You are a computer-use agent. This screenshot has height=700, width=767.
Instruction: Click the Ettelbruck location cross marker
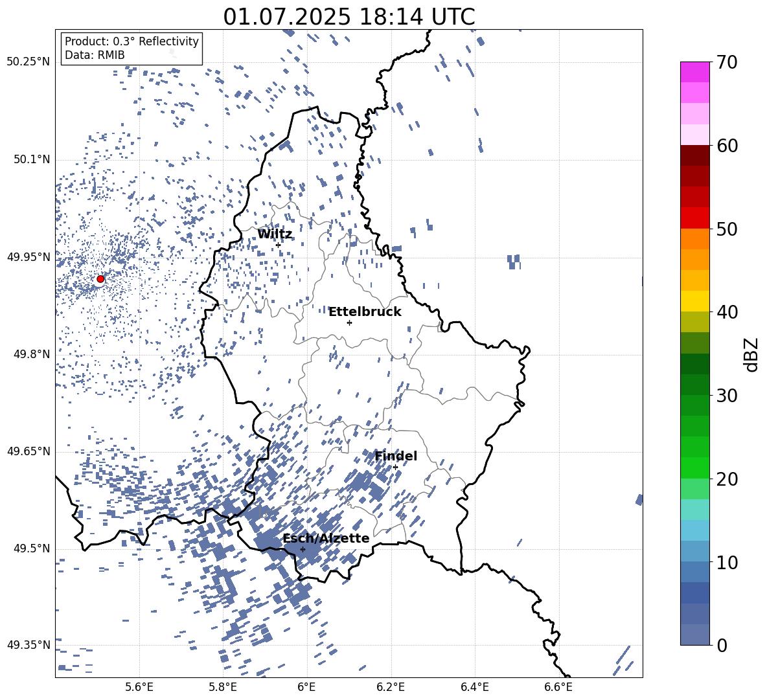pos(349,322)
